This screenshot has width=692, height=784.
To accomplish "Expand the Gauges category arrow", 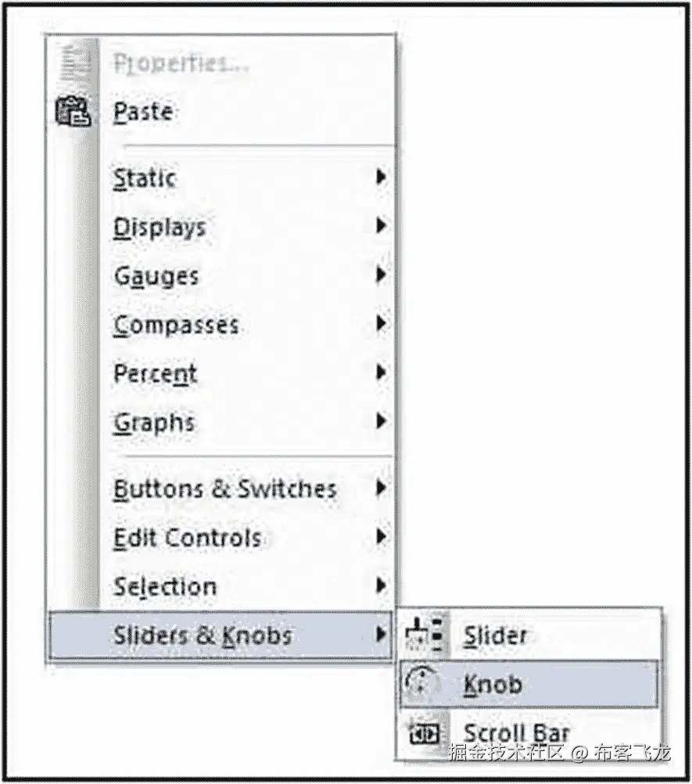I will pyautogui.click(x=381, y=276).
